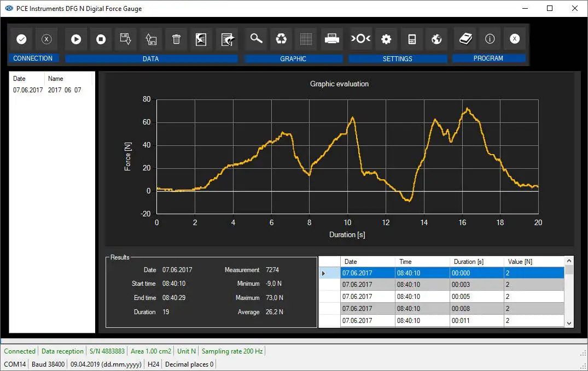Click the Excel export icon
The height and width of the screenshot is (371, 588).
point(201,39)
